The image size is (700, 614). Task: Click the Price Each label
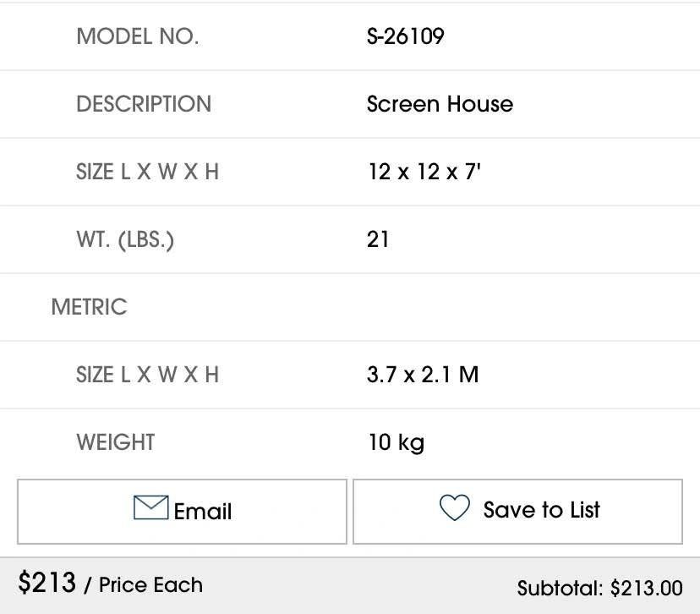point(150,585)
